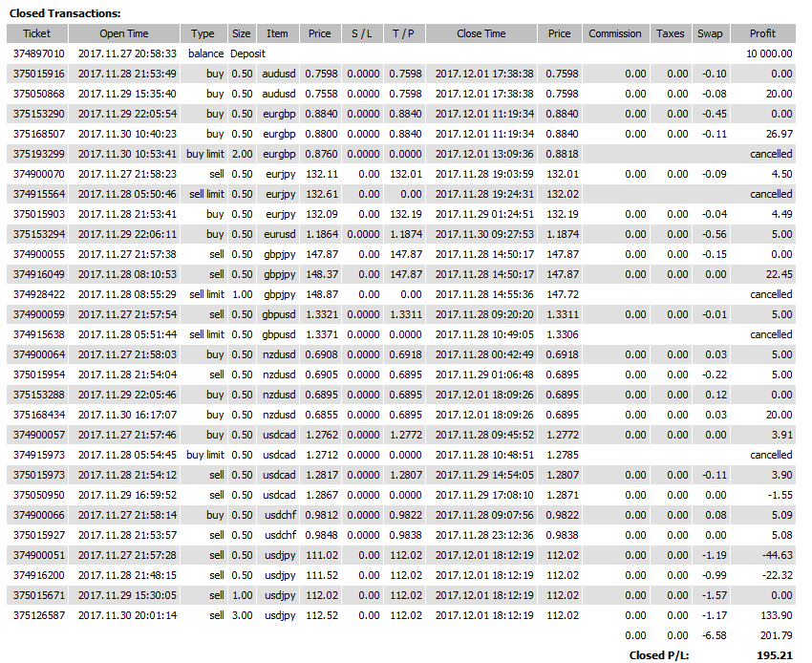Click the Closed Transactions heading
The image size is (812, 663).
pyautogui.click(x=65, y=13)
